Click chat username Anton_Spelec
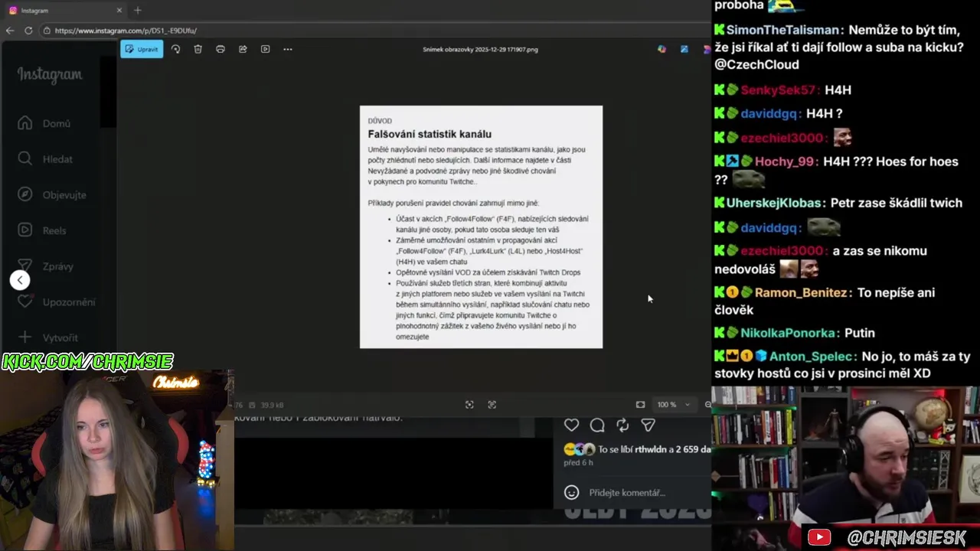980x551 pixels. [x=811, y=356]
